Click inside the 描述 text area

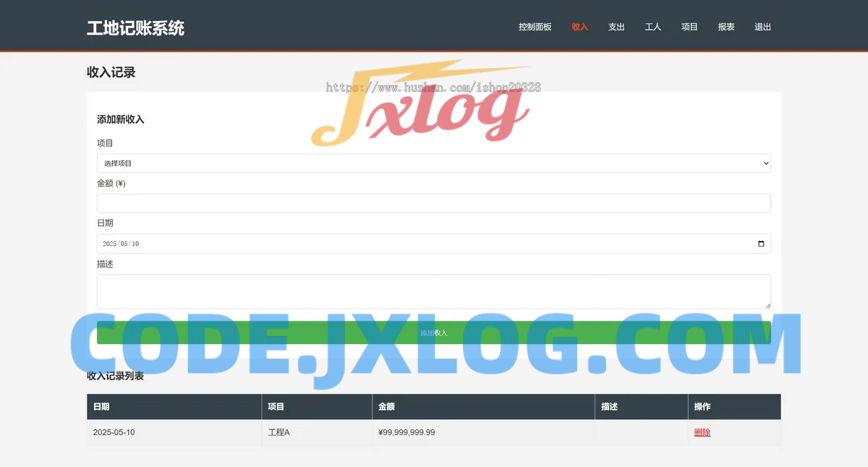(x=433, y=291)
